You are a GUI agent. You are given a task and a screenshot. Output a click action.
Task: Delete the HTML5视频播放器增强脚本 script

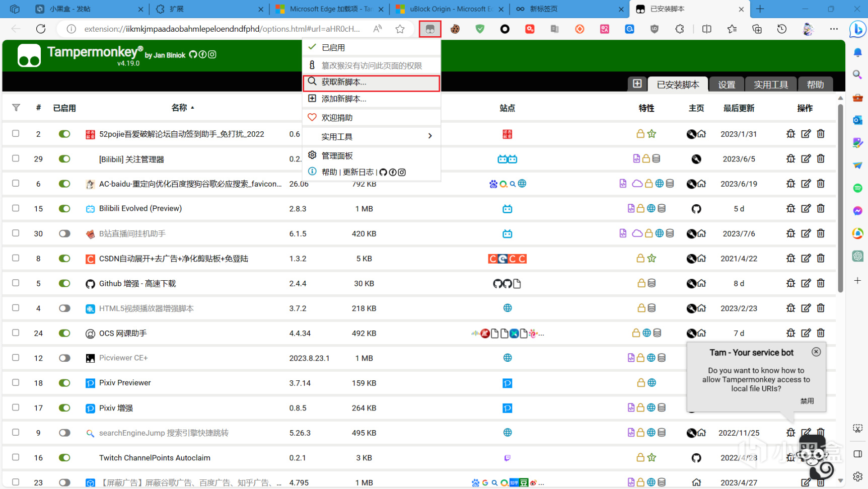821,308
